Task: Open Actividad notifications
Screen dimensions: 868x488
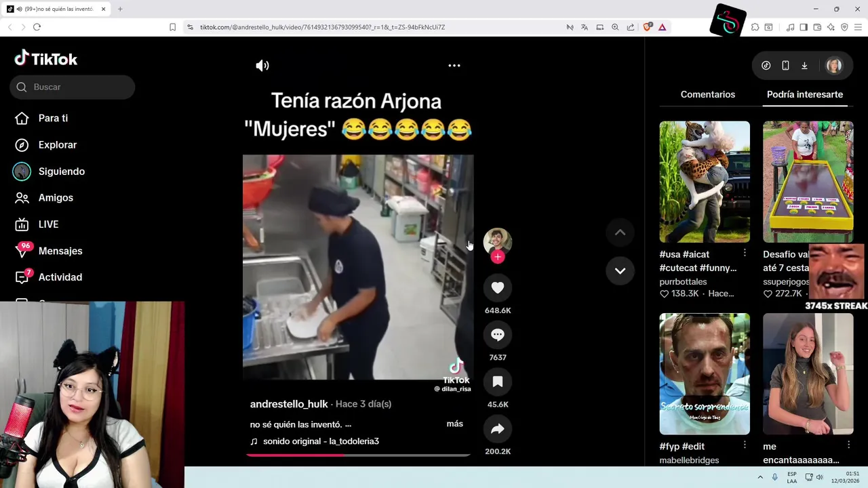Action: pyautogui.click(x=60, y=277)
